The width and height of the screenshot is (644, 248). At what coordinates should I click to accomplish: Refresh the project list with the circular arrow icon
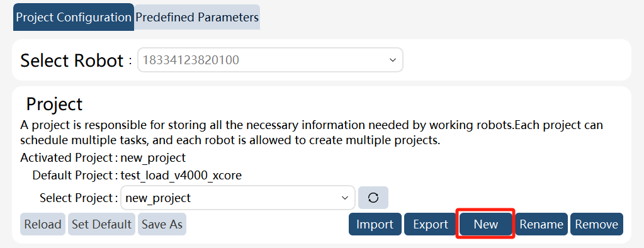373,198
